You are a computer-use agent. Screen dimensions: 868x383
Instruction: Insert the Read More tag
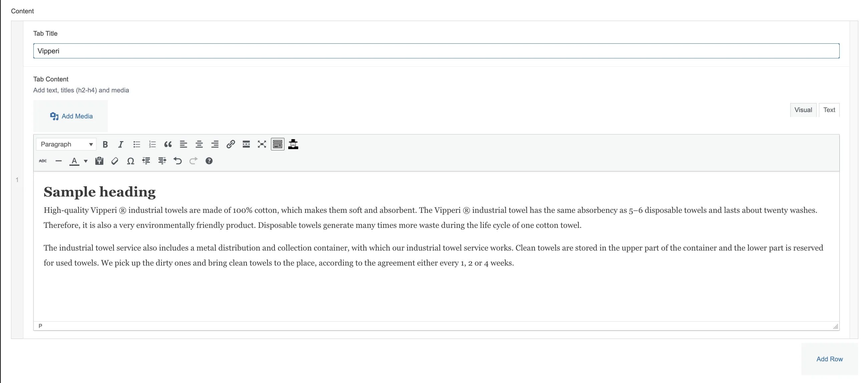point(246,144)
